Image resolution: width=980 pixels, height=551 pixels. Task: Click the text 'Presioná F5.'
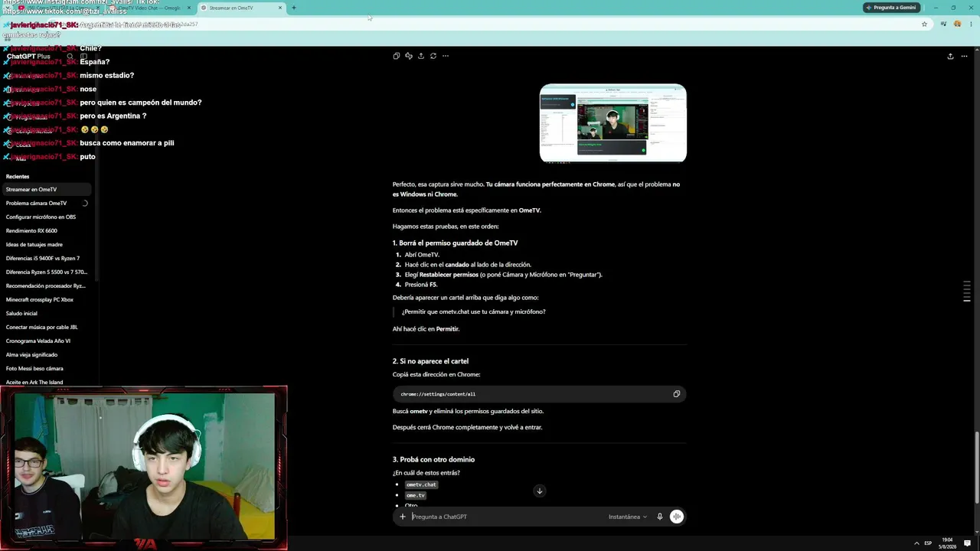pos(421,284)
